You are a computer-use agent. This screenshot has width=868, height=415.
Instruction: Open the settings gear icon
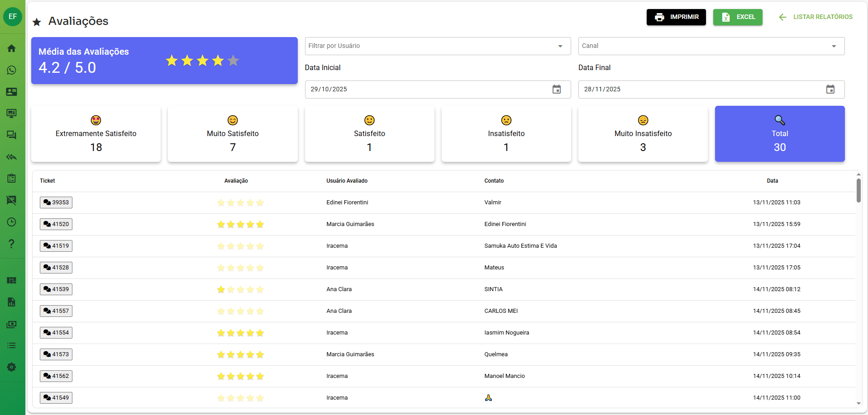coord(12,367)
